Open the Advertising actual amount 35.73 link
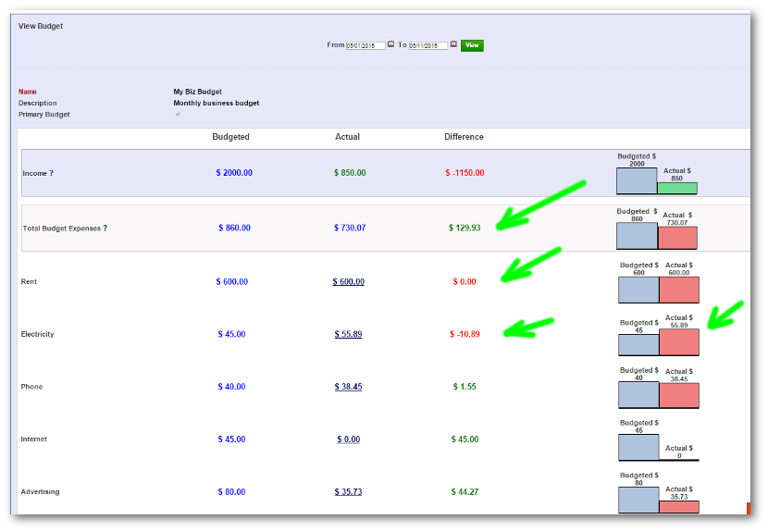Image resolution: width=768 pixels, height=532 pixels. click(x=349, y=492)
